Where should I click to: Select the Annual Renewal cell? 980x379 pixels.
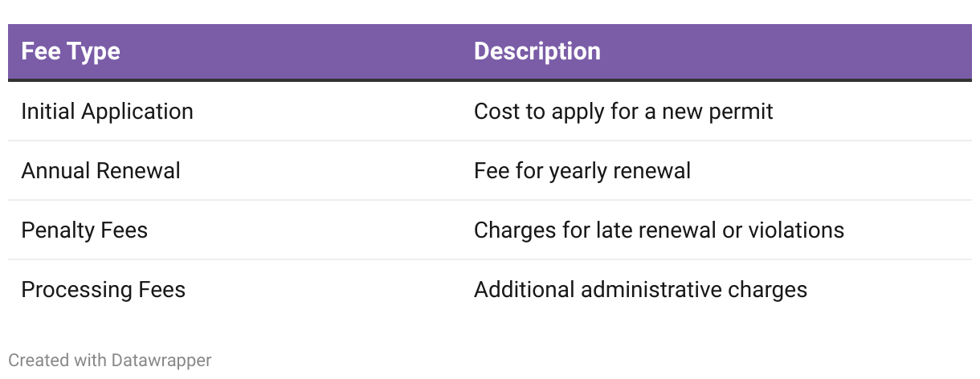pyautogui.click(x=100, y=170)
